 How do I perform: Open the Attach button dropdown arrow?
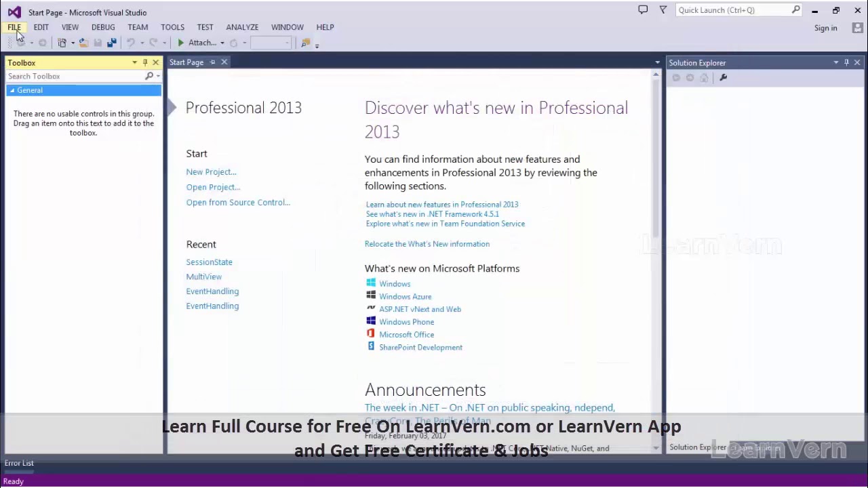(222, 43)
